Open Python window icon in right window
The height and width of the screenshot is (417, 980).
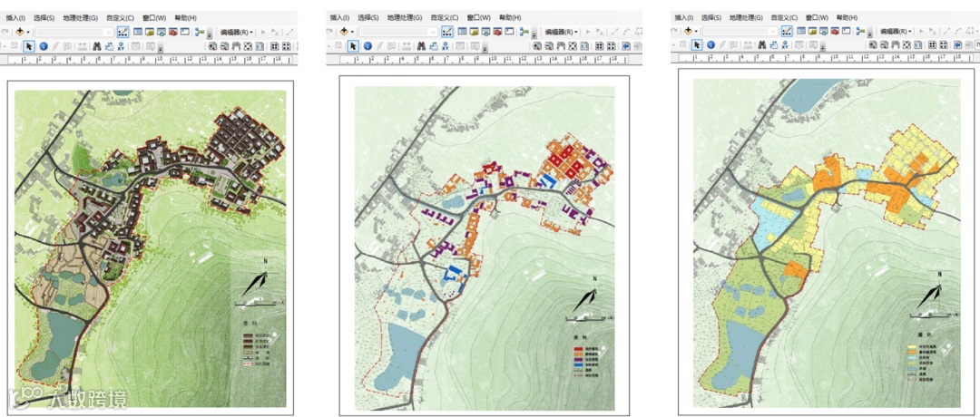847,31
